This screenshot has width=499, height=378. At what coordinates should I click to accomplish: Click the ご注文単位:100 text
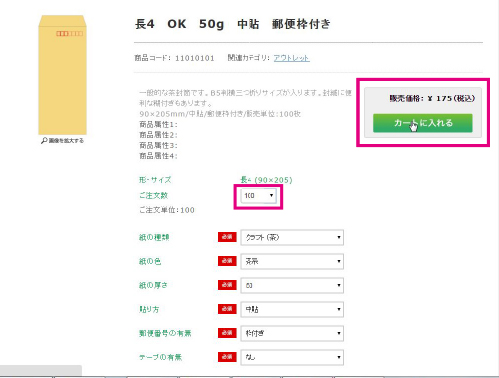[167, 210]
